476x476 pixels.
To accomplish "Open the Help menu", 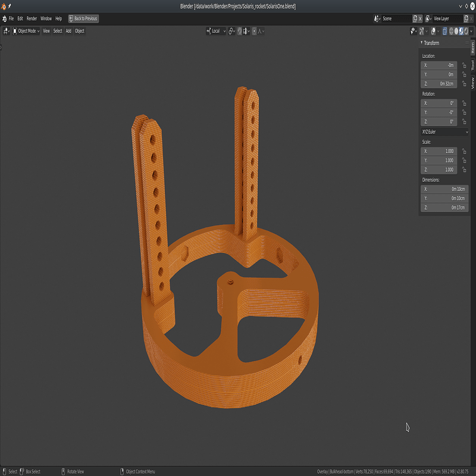I will point(58,19).
